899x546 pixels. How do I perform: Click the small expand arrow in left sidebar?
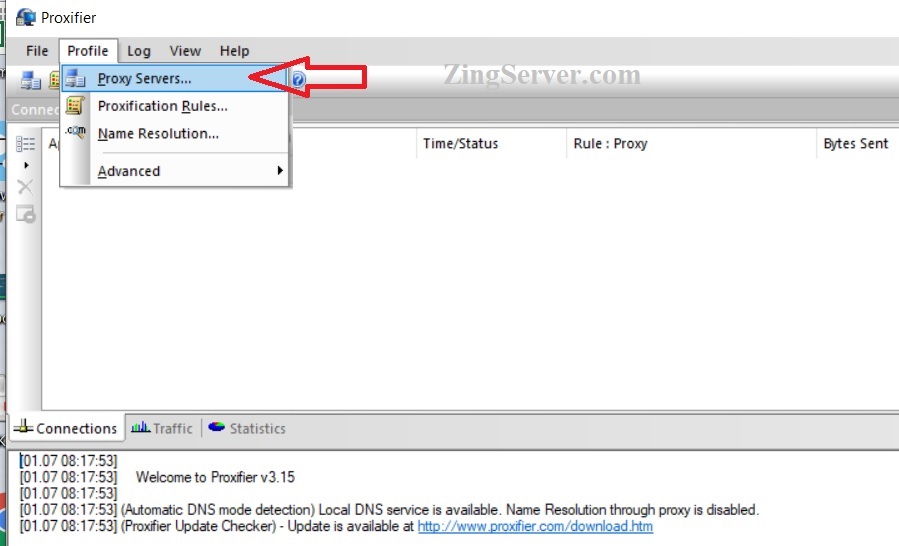(x=26, y=165)
